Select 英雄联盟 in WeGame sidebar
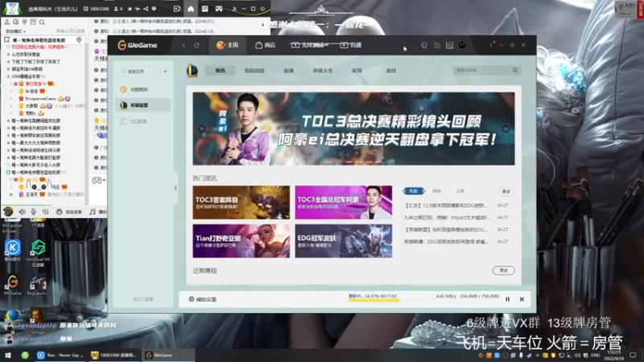644x362 pixels. click(142, 105)
